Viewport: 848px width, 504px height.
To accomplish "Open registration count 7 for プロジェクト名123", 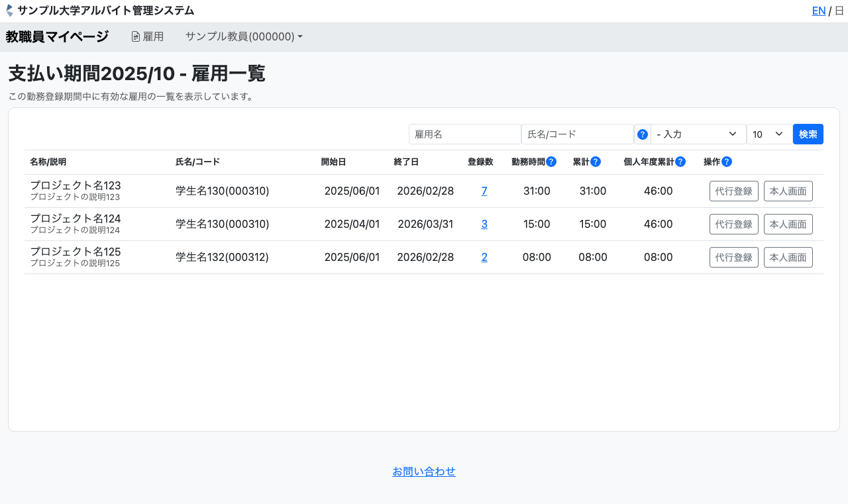I will coord(484,191).
